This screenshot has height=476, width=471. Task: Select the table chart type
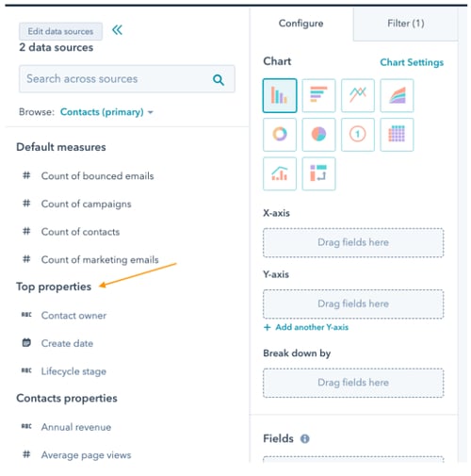(397, 135)
